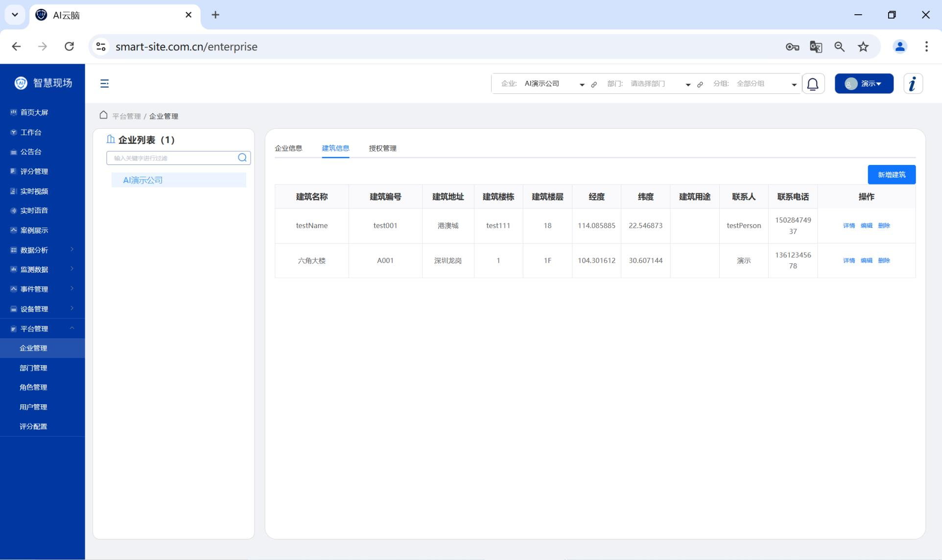Click 编辑 for the testName building
Viewport: 942px width, 560px height.
[867, 226]
